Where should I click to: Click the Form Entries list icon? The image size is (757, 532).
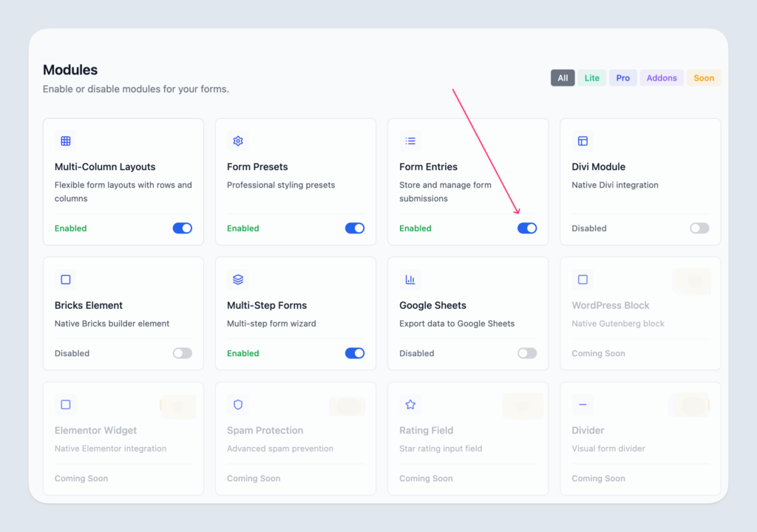410,141
